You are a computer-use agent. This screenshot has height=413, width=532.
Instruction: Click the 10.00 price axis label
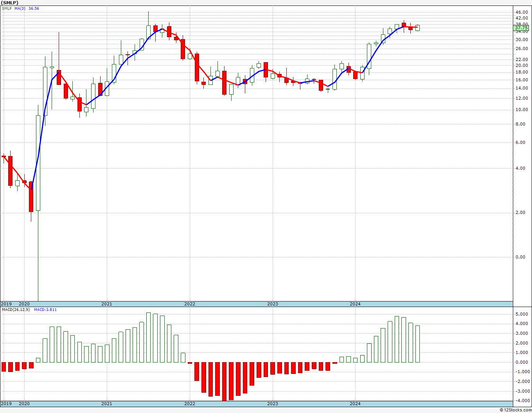coord(522,110)
